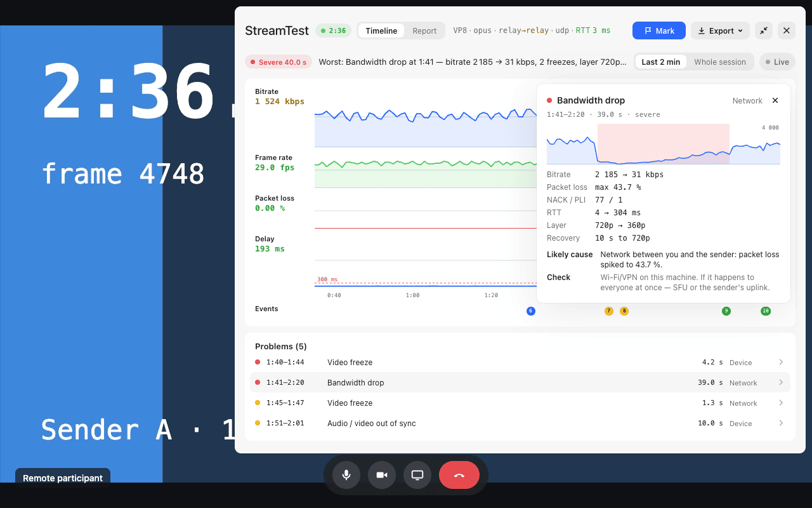Open the Audio / video out of sync row
Screen dimensions: 812x508
(520, 423)
